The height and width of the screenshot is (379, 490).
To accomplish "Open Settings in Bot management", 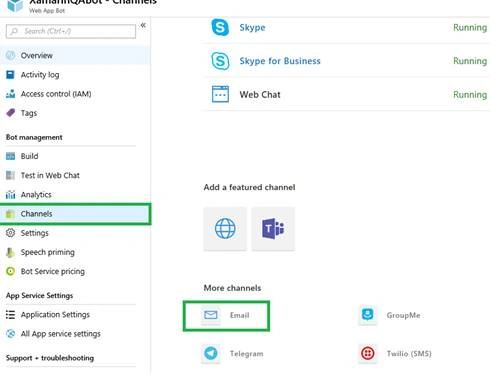I will (34, 233).
